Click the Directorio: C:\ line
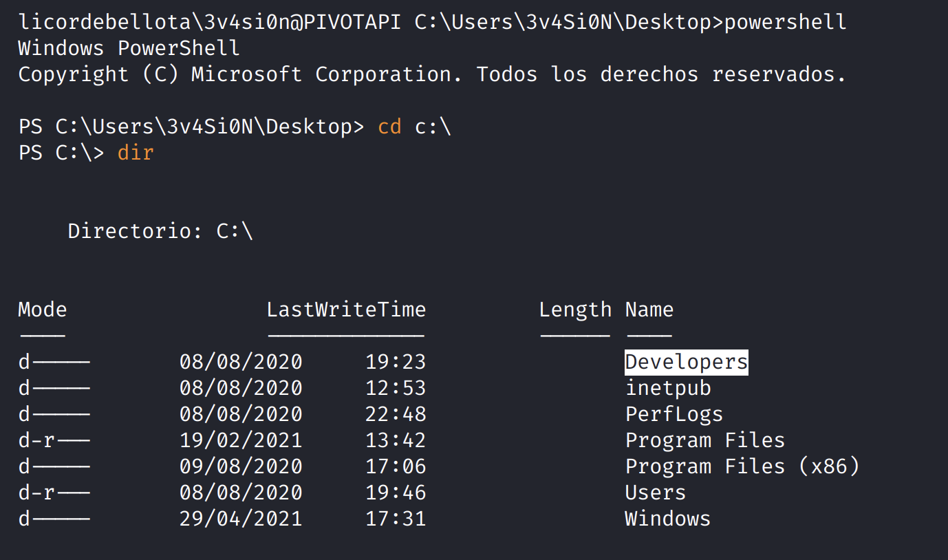Screen dimensions: 948x560 pyautogui.click(x=160, y=231)
